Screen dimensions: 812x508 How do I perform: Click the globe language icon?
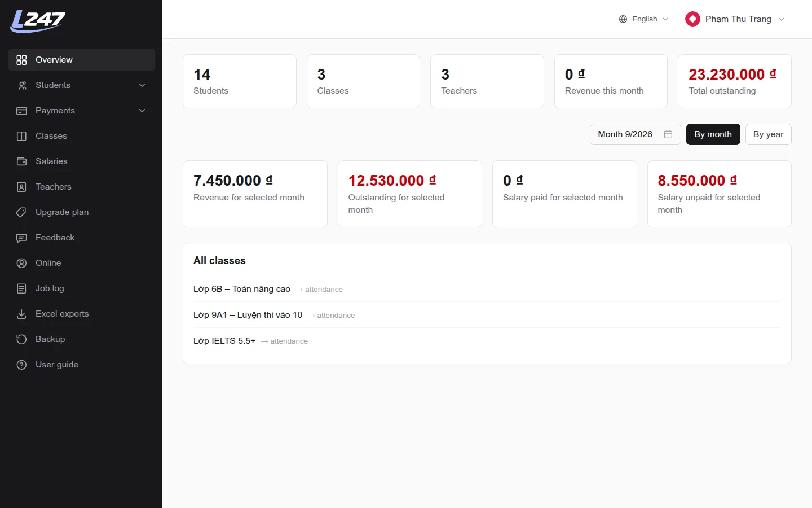pos(623,19)
